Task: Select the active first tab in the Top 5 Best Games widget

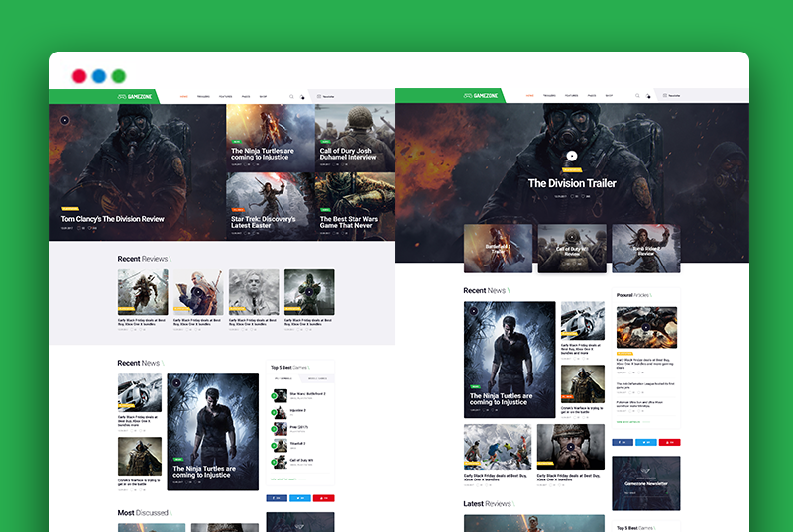Action: [283, 378]
